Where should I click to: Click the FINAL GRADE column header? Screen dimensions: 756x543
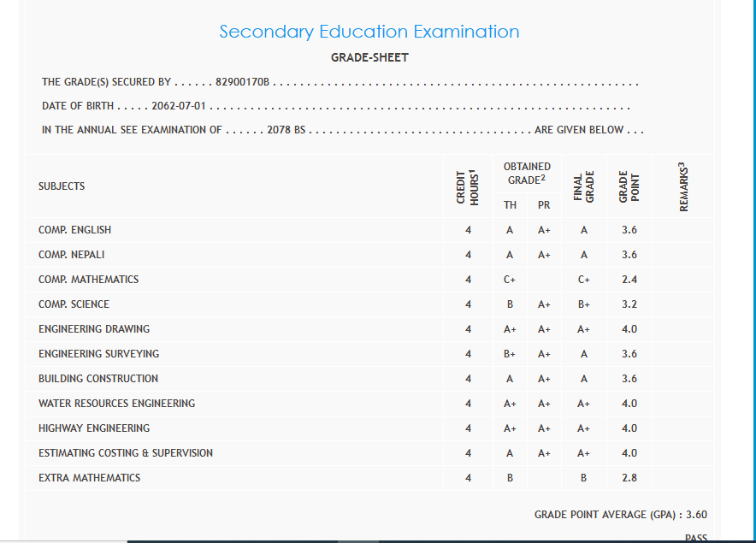[x=583, y=186]
